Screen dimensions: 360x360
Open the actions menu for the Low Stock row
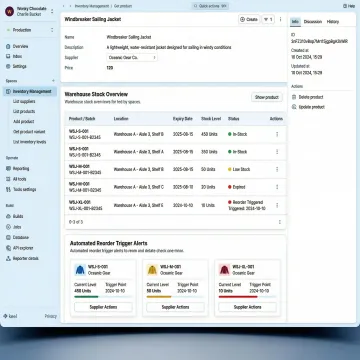(x=277, y=169)
